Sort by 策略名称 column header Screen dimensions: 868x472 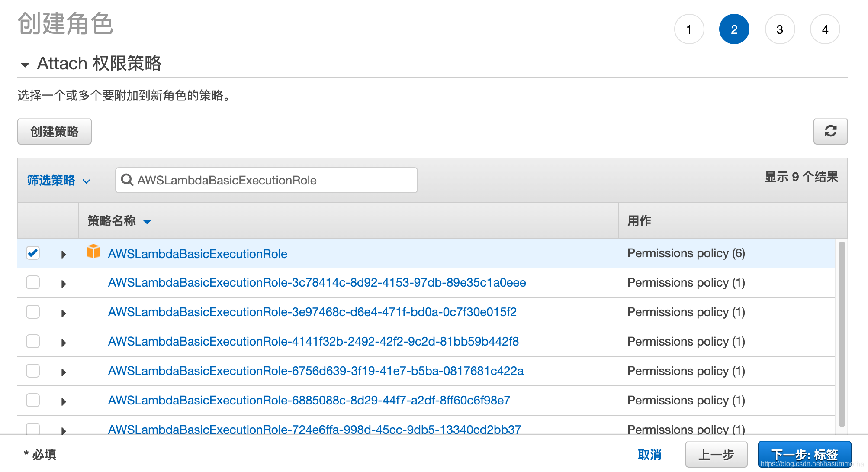pyautogui.click(x=119, y=221)
